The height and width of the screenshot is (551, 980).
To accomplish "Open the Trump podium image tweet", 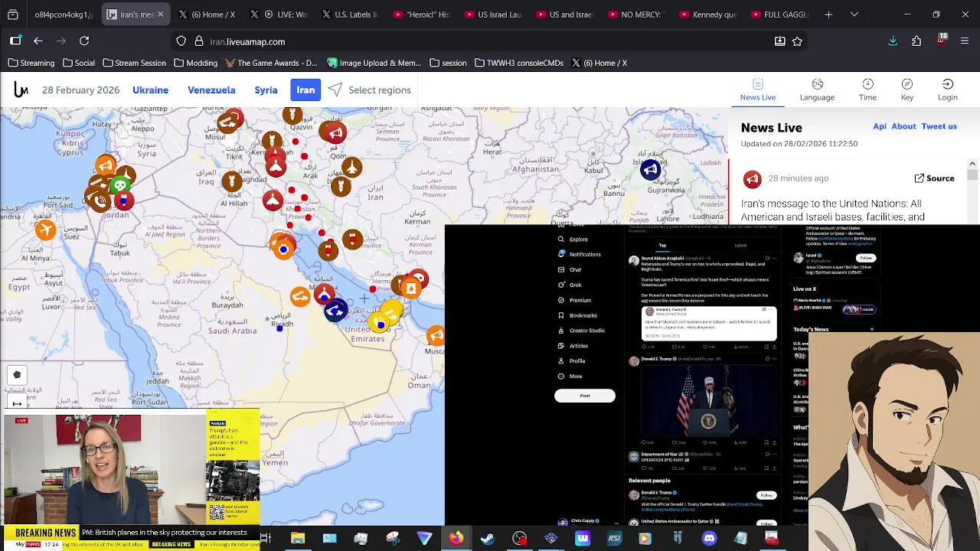I will pos(709,402).
